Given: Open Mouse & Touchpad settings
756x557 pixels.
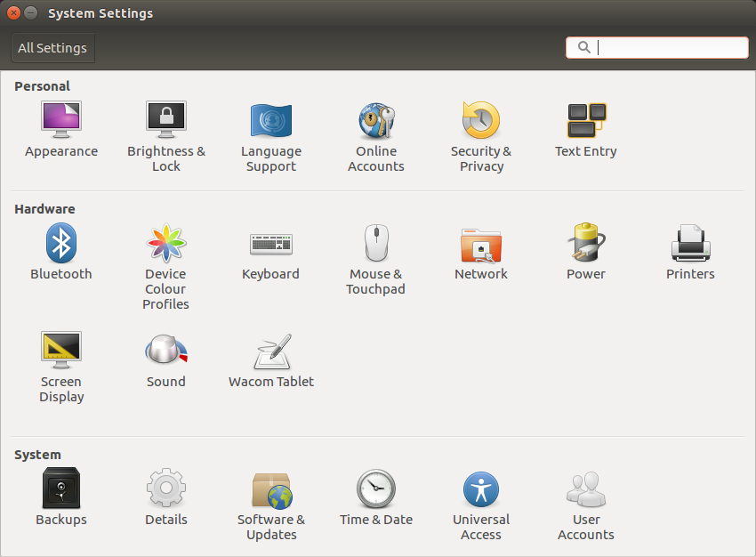Looking at the screenshot, I should click(x=376, y=243).
